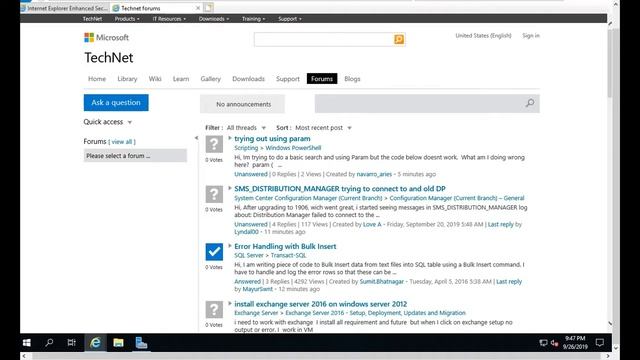
Task: Expand preview arrow for SMS_DISTRIBUTION_MANAGER thread
Action: (x=230, y=188)
